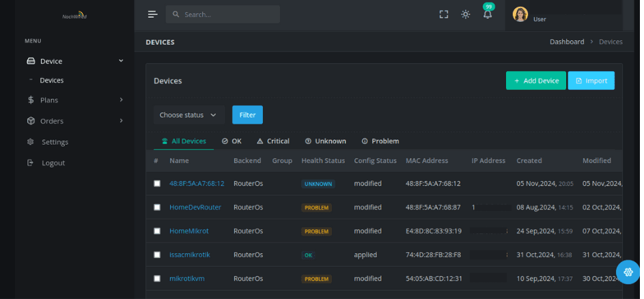644x299 pixels.
Task: Enter fullscreen mode via the fullscreen icon
Action: click(444, 14)
